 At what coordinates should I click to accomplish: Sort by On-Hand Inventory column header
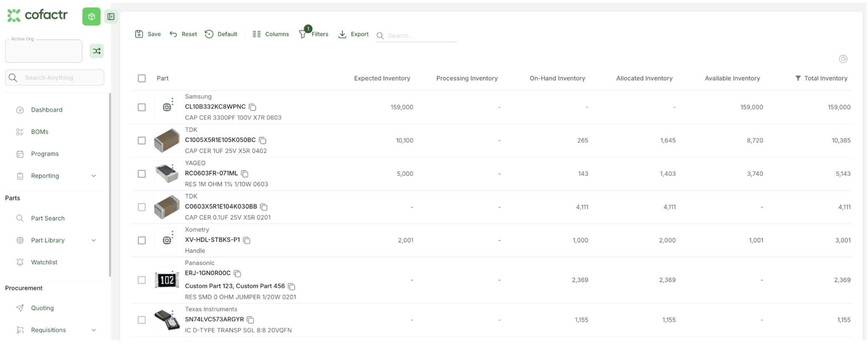[557, 78]
